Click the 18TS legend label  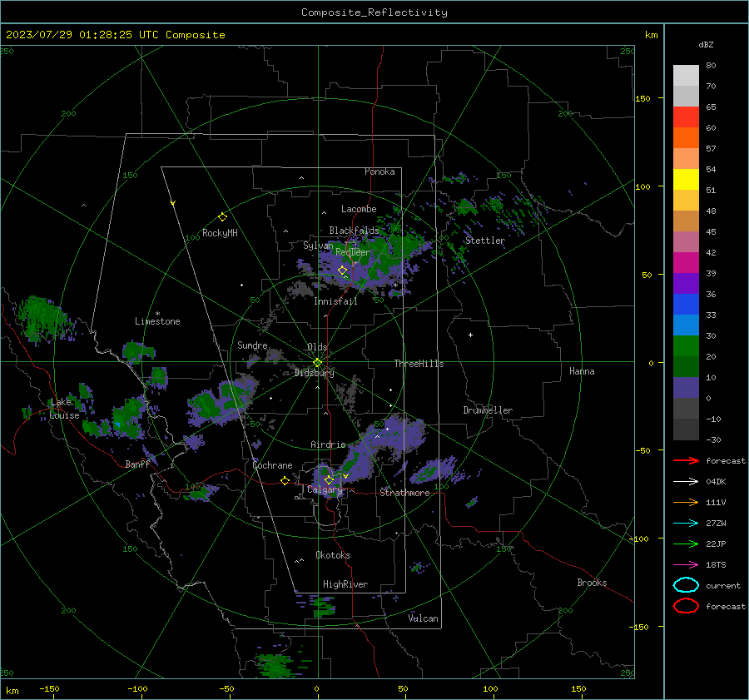tap(716, 565)
